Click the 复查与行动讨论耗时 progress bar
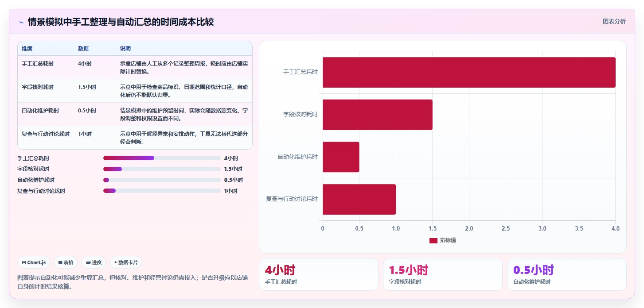 point(162,191)
